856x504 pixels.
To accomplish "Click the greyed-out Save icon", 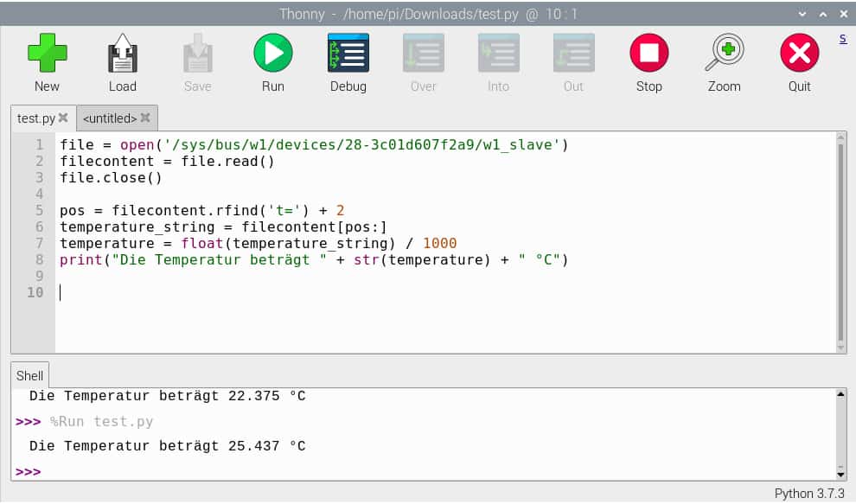I will 198,53.
